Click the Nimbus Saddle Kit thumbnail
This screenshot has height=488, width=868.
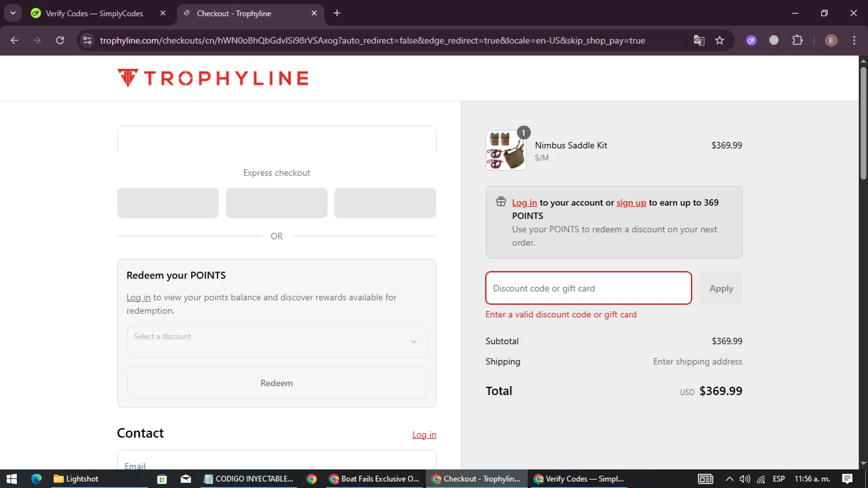click(x=506, y=150)
